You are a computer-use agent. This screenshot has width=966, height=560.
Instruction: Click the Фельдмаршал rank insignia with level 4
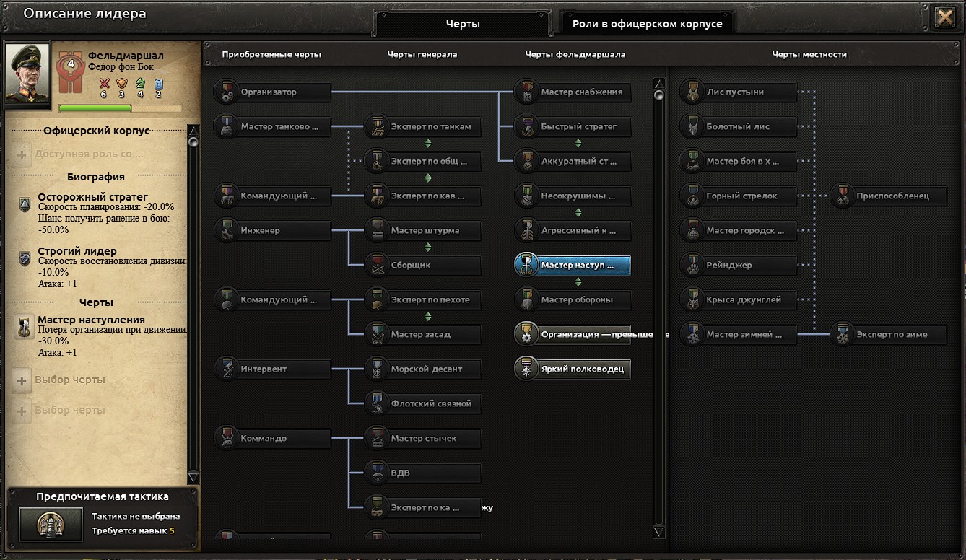pos(71,72)
